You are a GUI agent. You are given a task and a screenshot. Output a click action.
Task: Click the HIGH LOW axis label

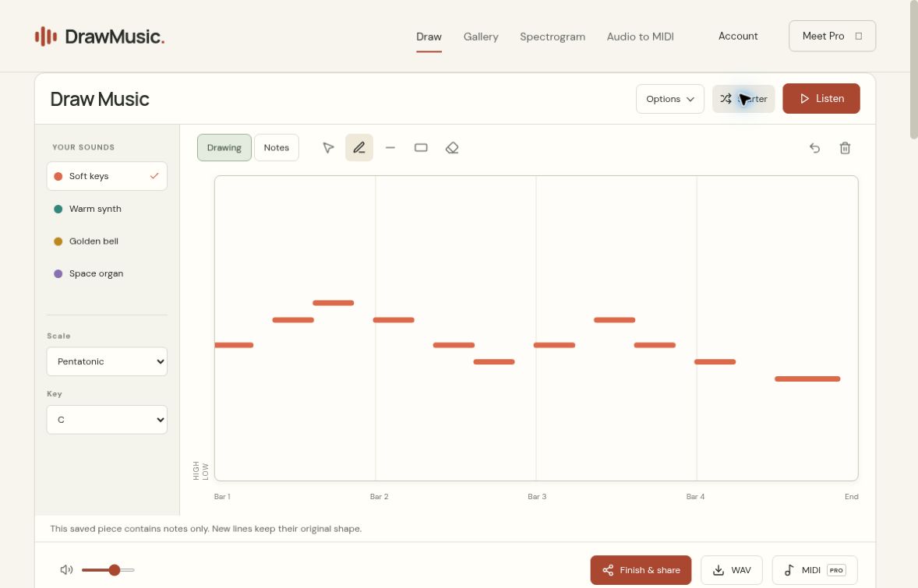coord(201,470)
